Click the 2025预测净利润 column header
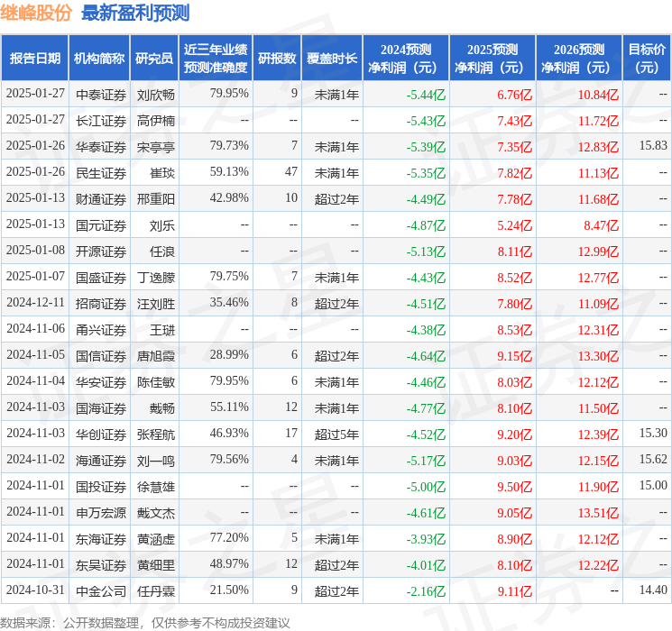 point(492,58)
